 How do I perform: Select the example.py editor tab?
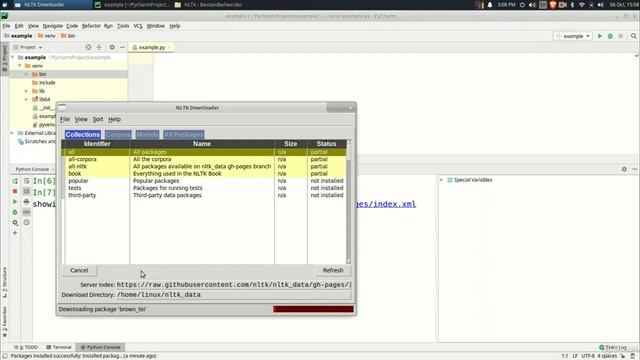point(151,47)
